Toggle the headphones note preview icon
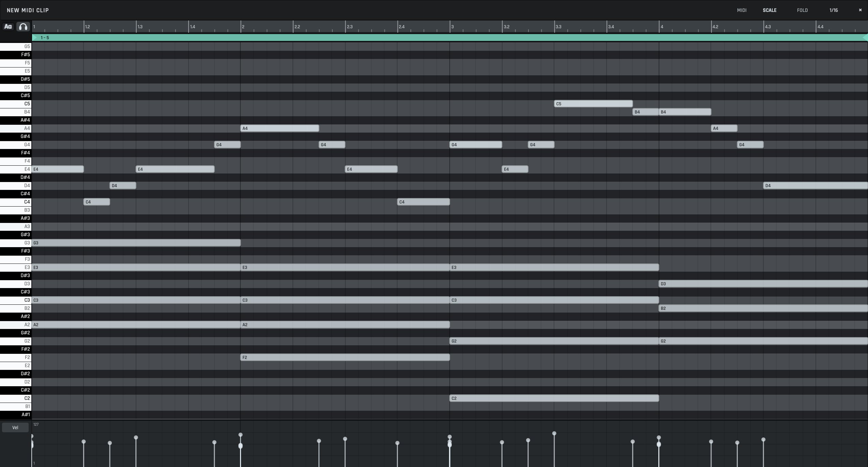Viewport: 868px width, 467px height. [x=23, y=27]
